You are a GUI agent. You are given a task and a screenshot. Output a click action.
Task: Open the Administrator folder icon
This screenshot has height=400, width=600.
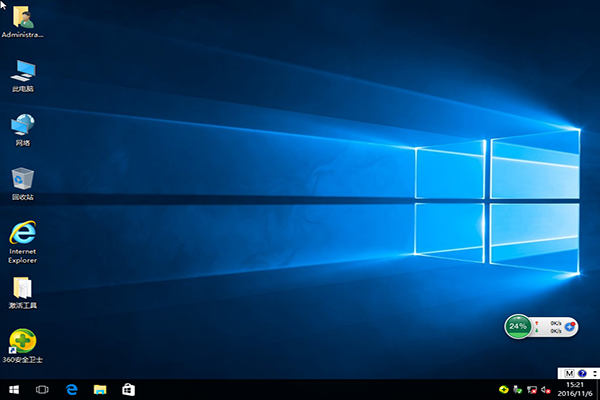pyautogui.click(x=22, y=18)
